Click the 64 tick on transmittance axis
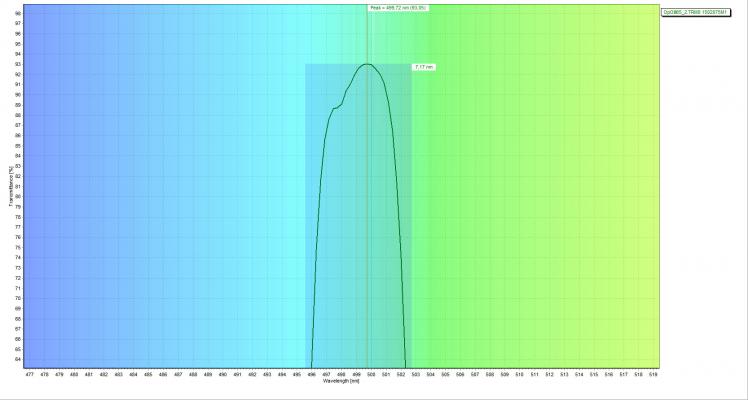 (18, 361)
